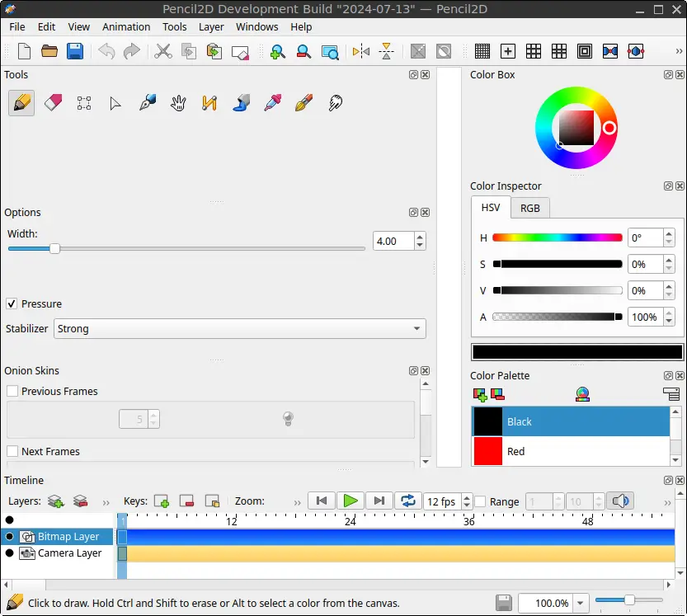Add a color to the palette
The image size is (687, 616).
[480, 394]
